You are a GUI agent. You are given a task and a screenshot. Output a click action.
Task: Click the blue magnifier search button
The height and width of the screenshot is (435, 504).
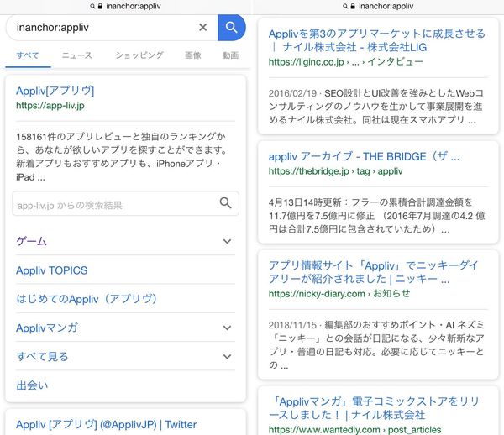pos(232,28)
